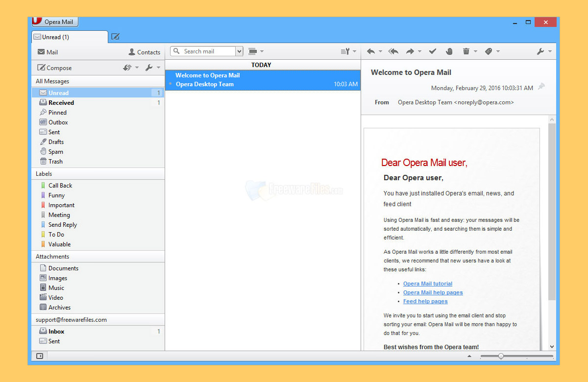Image resolution: width=588 pixels, height=382 pixels.
Task: Open the Drafts folder
Action: pyautogui.click(x=98, y=142)
